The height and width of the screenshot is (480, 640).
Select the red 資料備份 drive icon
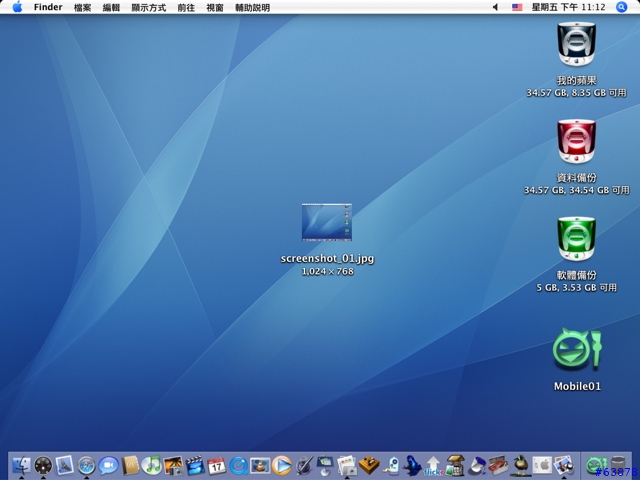(x=576, y=142)
